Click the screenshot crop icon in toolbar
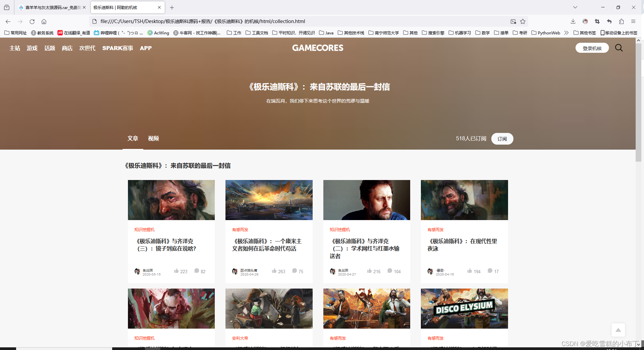 click(x=597, y=21)
